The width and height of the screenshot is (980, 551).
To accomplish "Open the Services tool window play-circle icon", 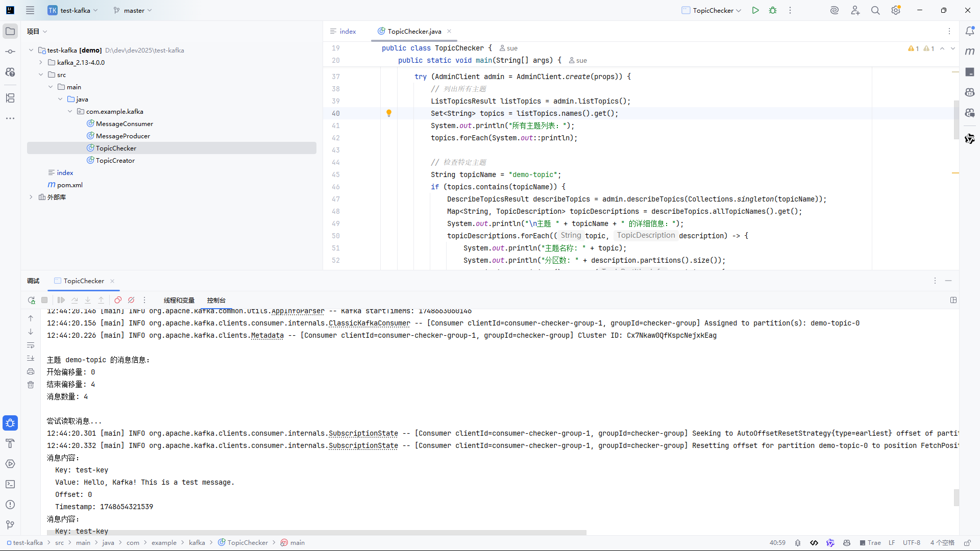I will 10,464.
